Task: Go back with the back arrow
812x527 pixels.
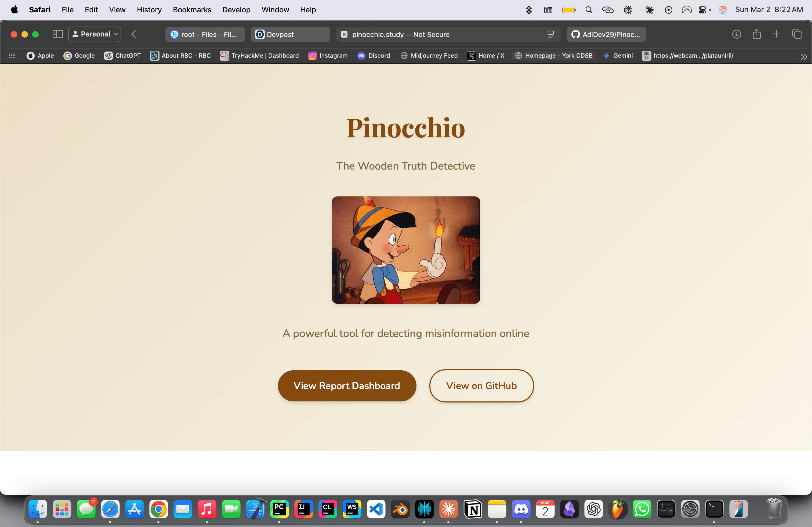Action: (134, 34)
